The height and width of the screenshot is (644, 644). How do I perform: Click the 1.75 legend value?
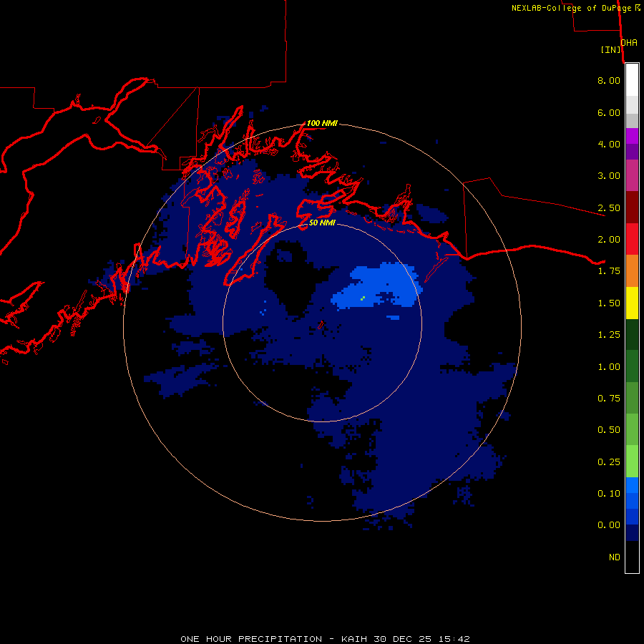pos(609,271)
